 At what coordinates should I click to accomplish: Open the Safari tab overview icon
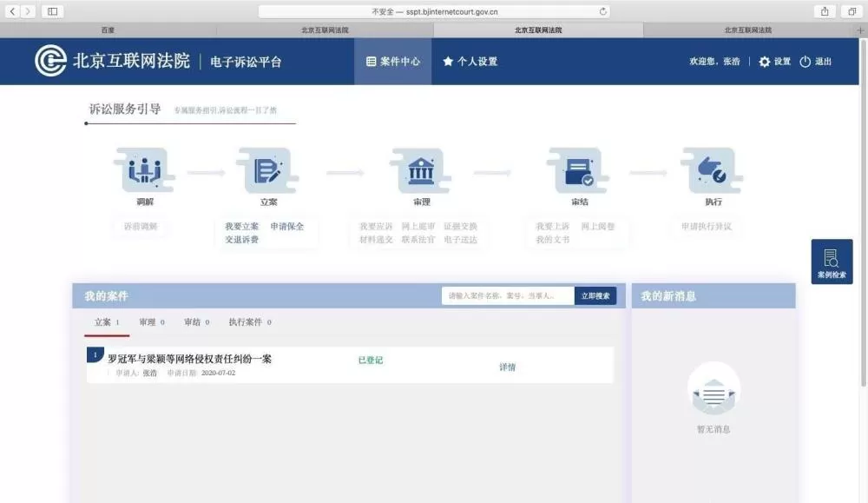click(x=852, y=11)
